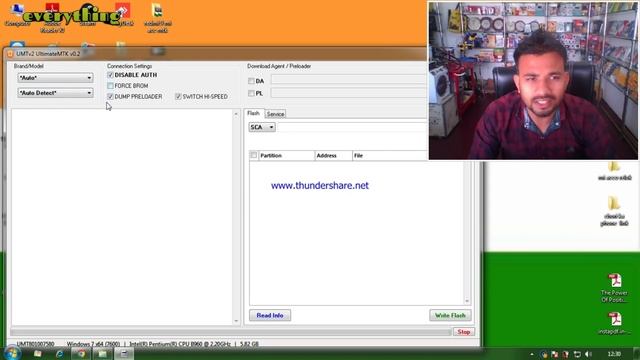Open the Computer desktop icon
640x360 pixels.
point(17,14)
